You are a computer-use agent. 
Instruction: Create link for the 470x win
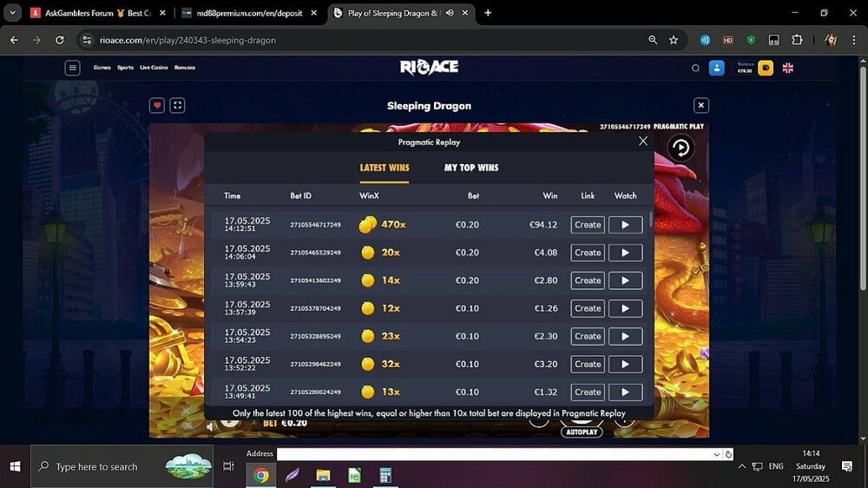pyautogui.click(x=588, y=225)
